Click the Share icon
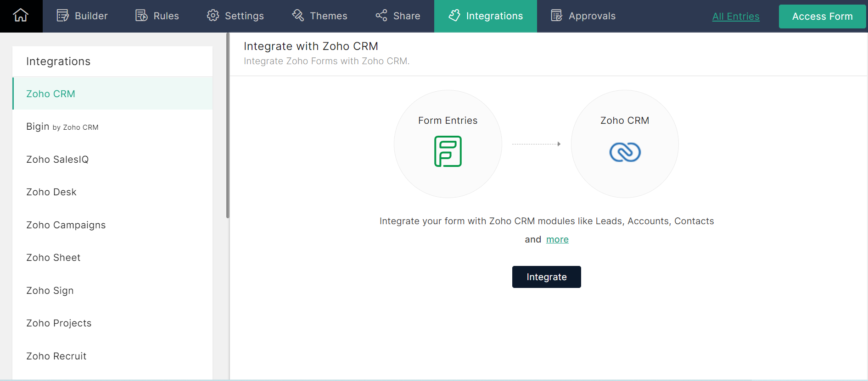 381,16
